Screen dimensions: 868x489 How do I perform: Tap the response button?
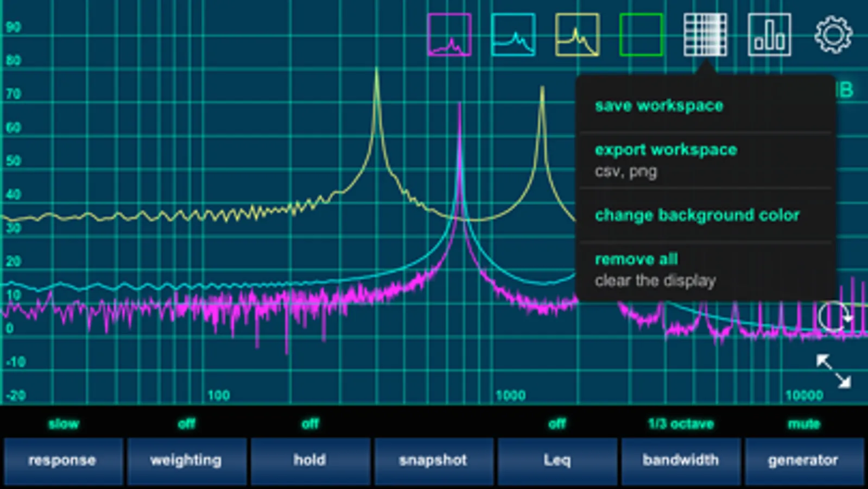click(62, 461)
